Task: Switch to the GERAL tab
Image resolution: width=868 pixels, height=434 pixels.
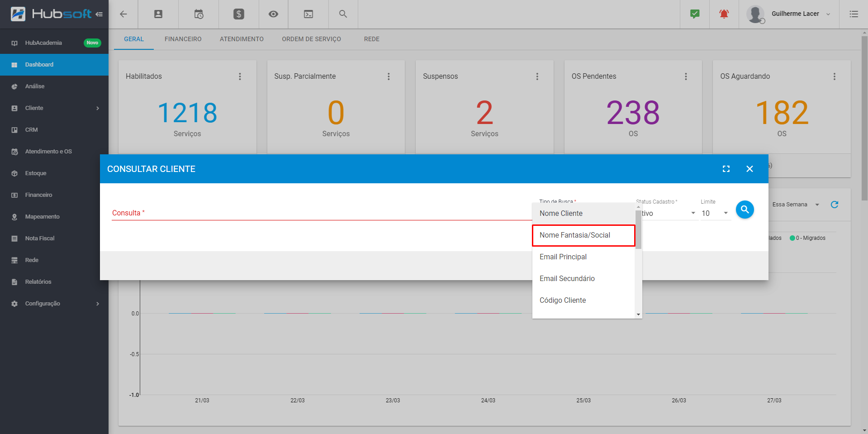Action: (x=134, y=39)
